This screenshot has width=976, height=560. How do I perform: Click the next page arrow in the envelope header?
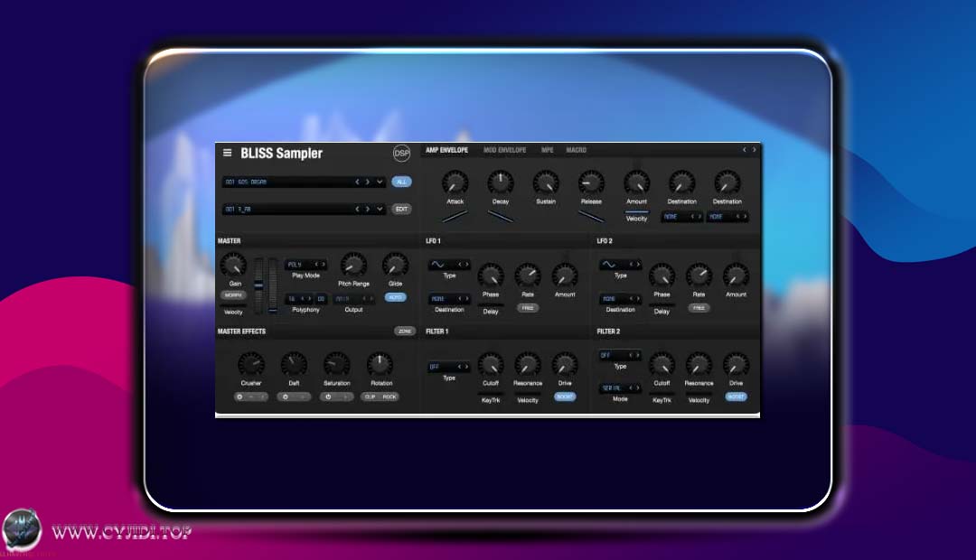point(755,150)
